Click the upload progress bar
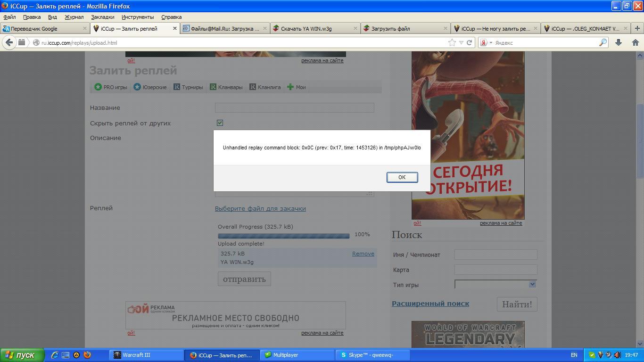The height and width of the screenshot is (362, 644). (x=283, y=236)
